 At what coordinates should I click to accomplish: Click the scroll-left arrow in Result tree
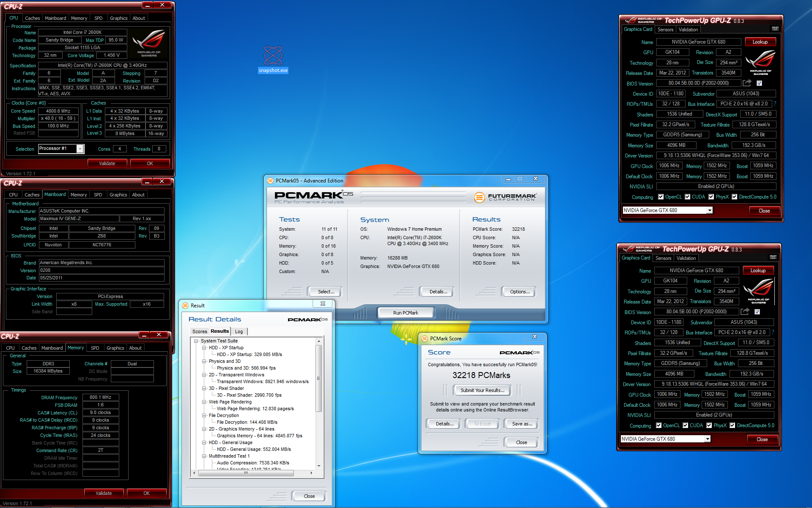click(x=194, y=473)
